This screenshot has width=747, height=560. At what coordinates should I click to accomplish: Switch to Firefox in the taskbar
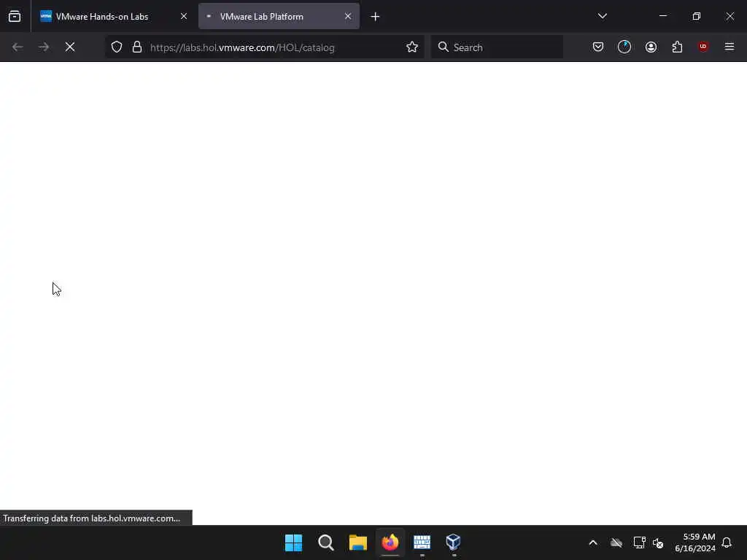[390, 542]
